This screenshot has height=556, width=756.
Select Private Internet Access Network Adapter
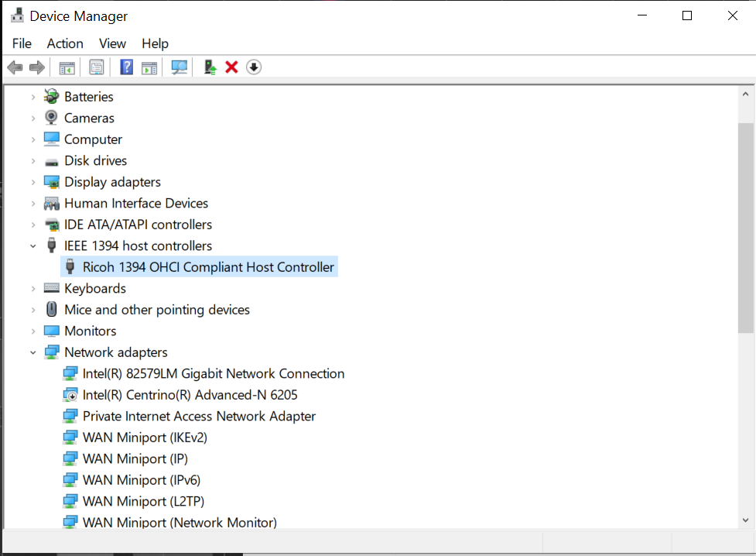tap(199, 416)
